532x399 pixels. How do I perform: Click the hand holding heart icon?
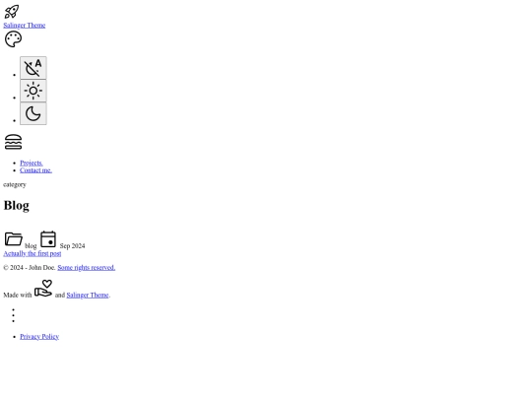pyautogui.click(x=43, y=289)
